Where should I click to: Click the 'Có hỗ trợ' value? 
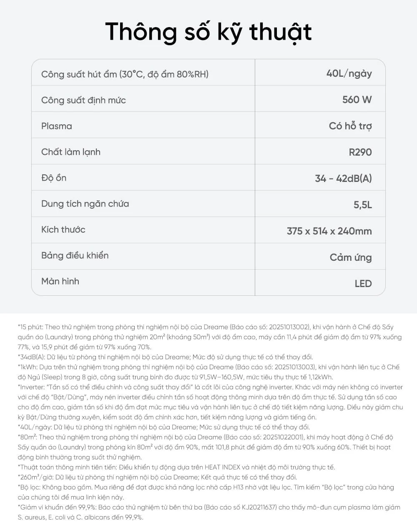click(350, 126)
